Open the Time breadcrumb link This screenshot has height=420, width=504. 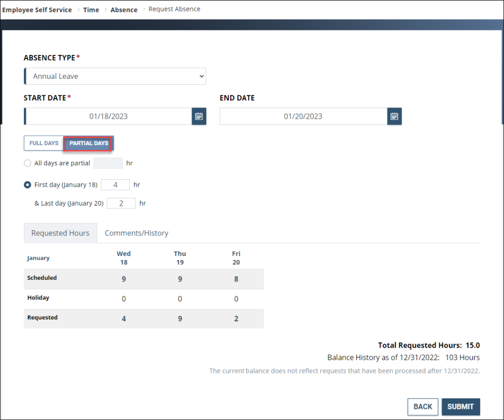click(91, 9)
